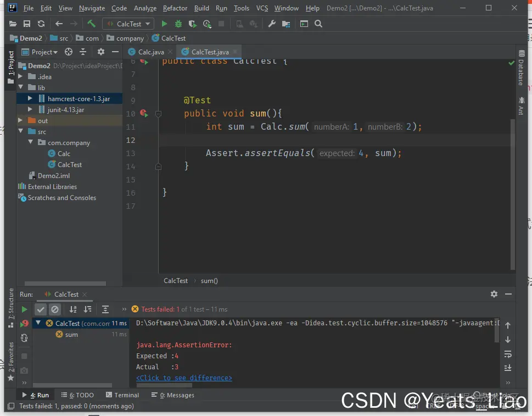Expand hamcrest-core-1.3.jar node
The image size is (532, 416).
pos(30,98)
